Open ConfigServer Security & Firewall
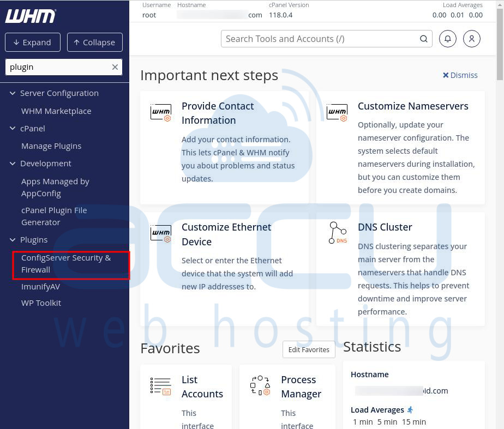Image resolution: width=504 pixels, height=429 pixels. click(x=66, y=264)
